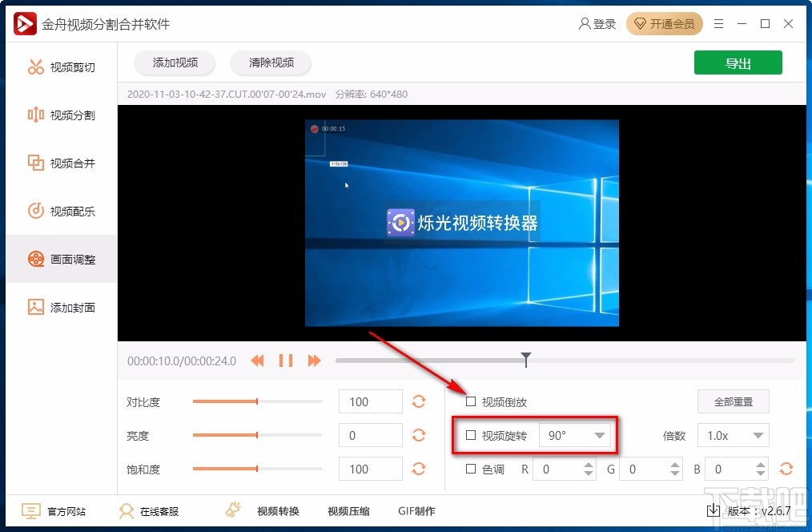The height and width of the screenshot is (532, 812).
Task: Increase the R value with up arrow
Action: click(589, 465)
